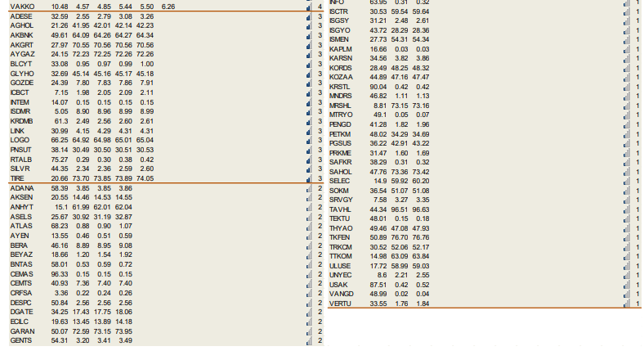The width and height of the screenshot is (644, 351).
Task: Select the TKFEN ticker name
Action: 340,237
